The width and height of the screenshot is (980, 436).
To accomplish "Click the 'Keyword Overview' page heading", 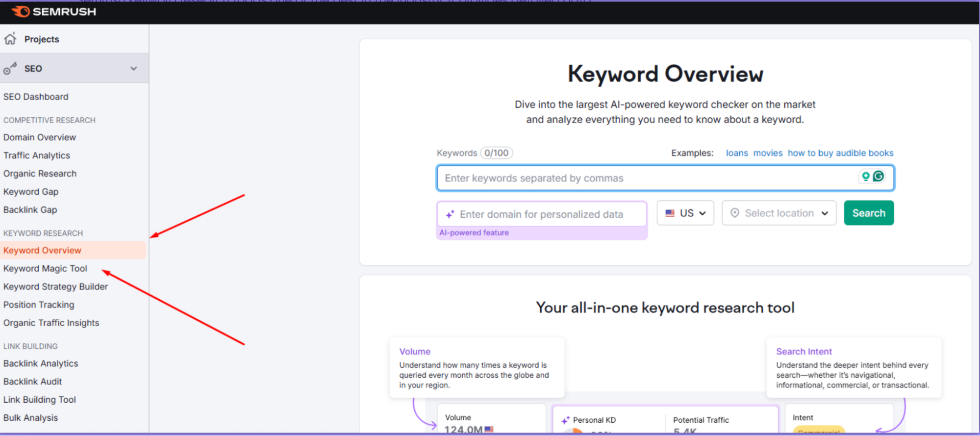I will tap(665, 74).
